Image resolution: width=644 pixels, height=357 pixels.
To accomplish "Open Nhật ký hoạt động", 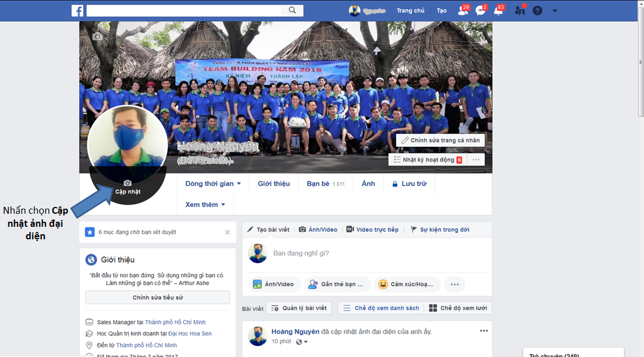I will point(427,160).
